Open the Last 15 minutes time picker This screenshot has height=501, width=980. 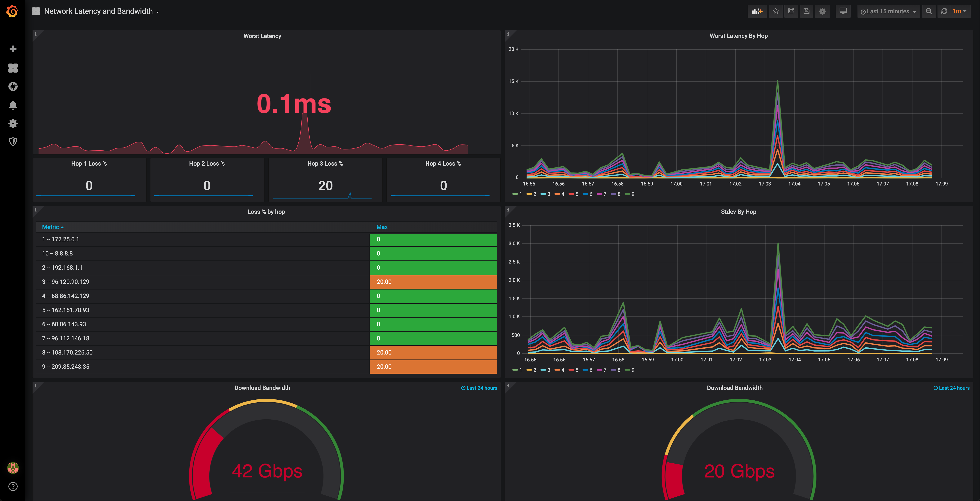click(x=888, y=11)
